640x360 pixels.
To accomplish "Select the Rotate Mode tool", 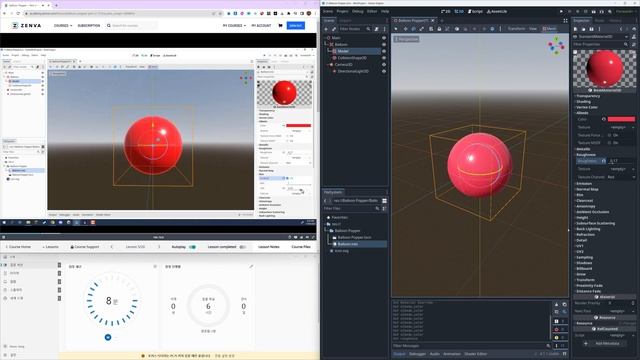I will 413,29.
